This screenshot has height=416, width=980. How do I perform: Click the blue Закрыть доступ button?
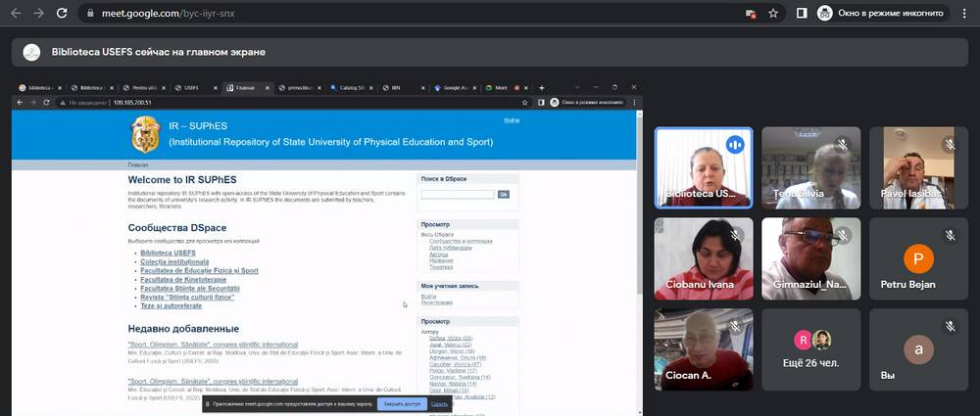coord(403,404)
